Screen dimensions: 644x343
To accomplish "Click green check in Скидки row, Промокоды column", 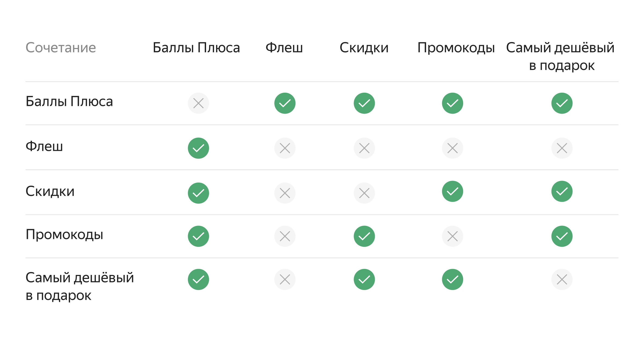I will click(x=452, y=191).
